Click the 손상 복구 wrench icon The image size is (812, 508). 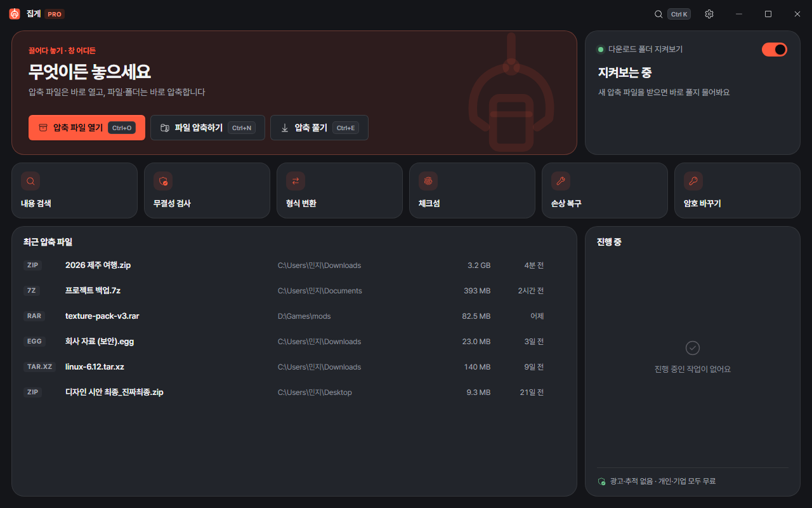pyautogui.click(x=561, y=182)
